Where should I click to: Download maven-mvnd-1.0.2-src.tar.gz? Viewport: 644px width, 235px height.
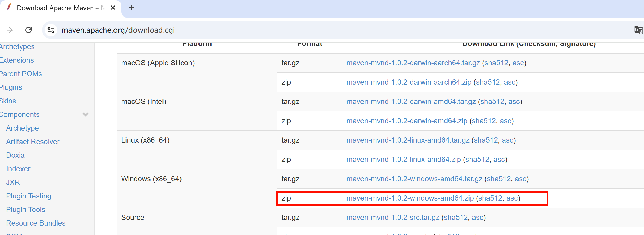pos(393,218)
